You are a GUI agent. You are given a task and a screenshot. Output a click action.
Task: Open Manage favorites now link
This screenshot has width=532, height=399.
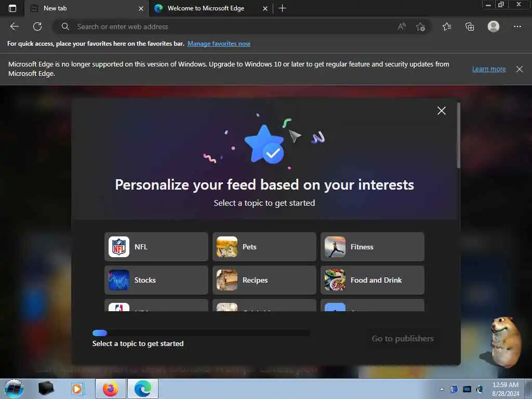[219, 44]
